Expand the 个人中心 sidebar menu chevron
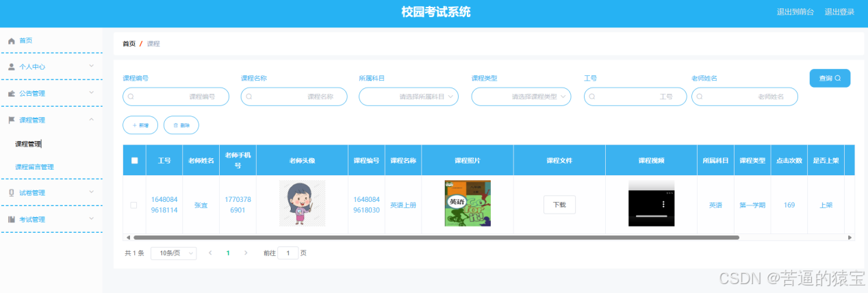868x293 pixels. pos(92,66)
